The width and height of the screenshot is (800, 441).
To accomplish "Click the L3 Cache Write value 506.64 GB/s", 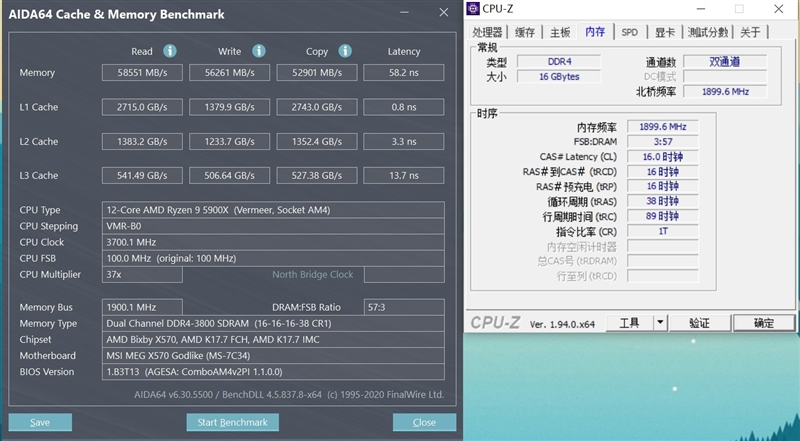I will tap(230, 176).
